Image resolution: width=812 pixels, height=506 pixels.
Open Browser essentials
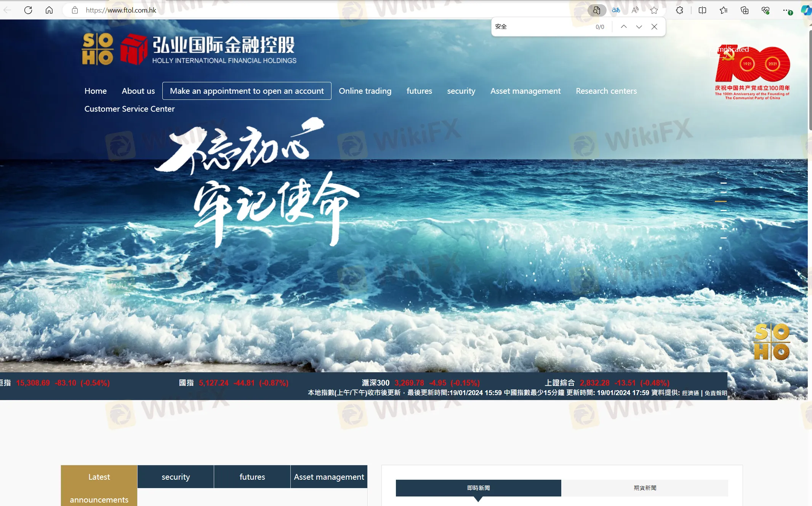(x=766, y=10)
